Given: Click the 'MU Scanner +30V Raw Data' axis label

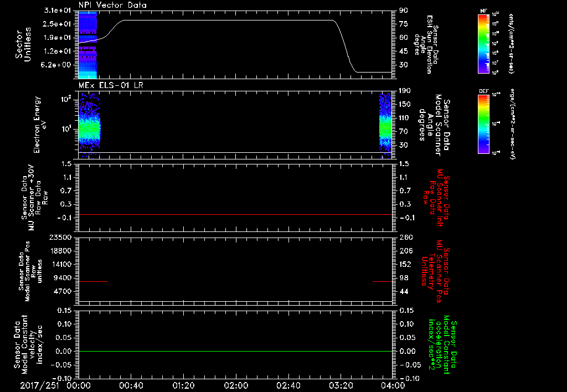Looking at the screenshot, I should pos(35,197).
